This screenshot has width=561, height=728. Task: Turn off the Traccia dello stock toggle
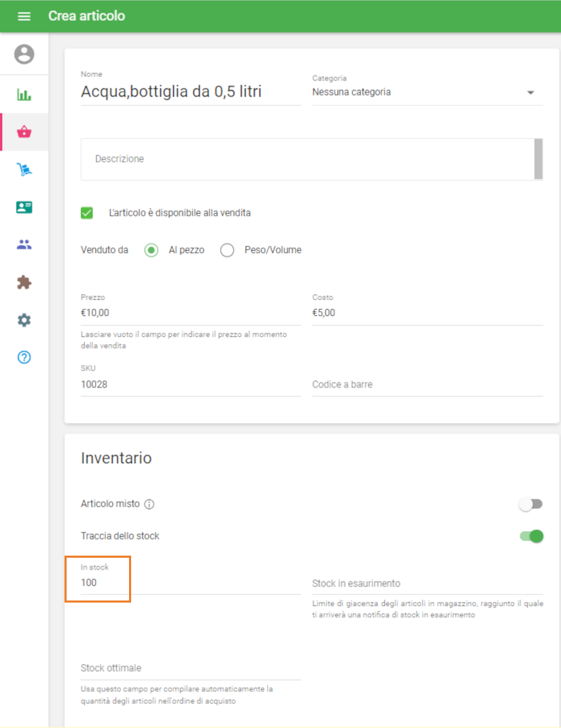(532, 536)
